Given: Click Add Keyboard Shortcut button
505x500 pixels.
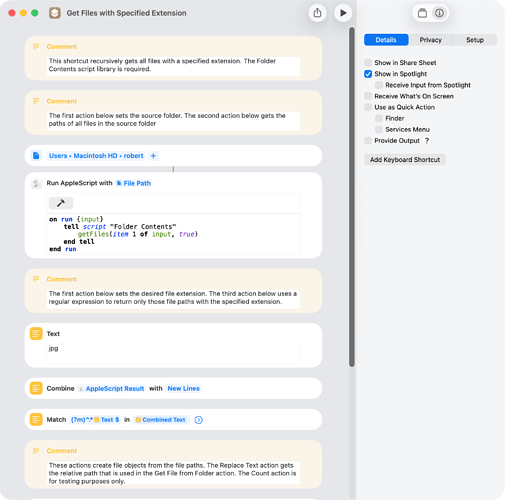Looking at the screenshot, I should tap(405, 160).
